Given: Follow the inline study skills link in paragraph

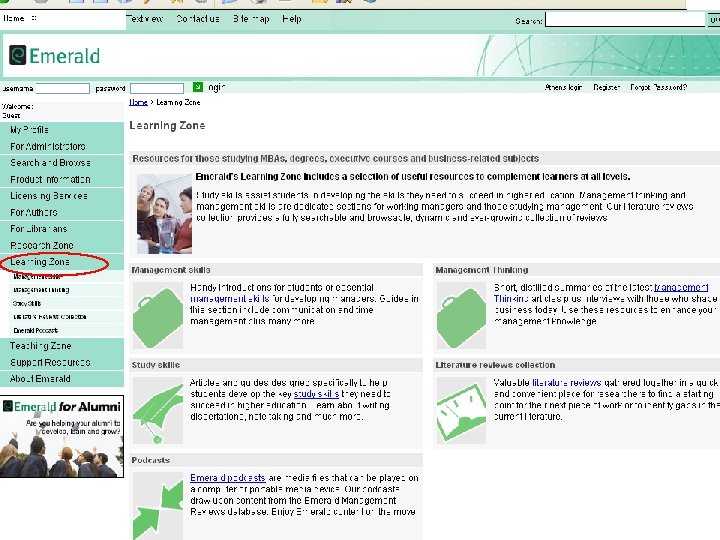Looking at the screenshot, I should coord(316,394).
